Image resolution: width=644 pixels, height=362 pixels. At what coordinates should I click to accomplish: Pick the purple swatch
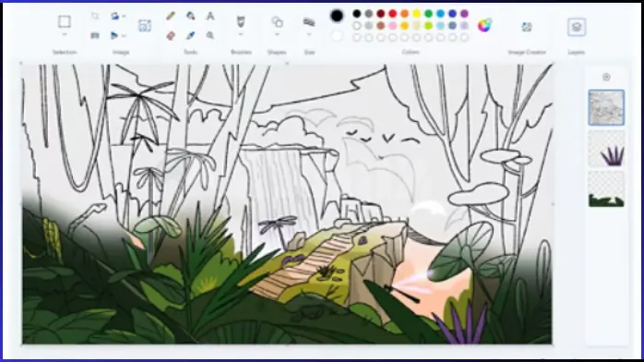(x=464, y=14)
